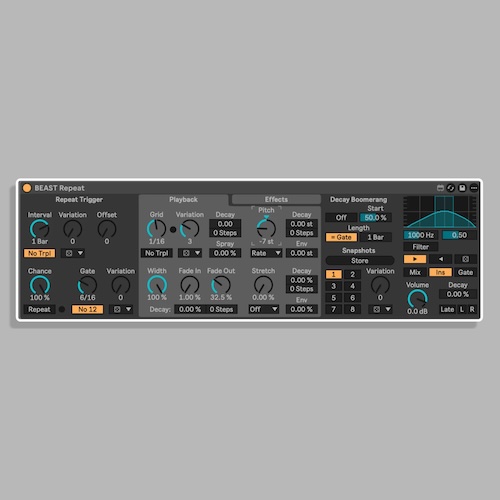Recall snapshot slot 8
The width and height of the screenshot is (500, 500).
pyautogui.click(x=352, y=310)
